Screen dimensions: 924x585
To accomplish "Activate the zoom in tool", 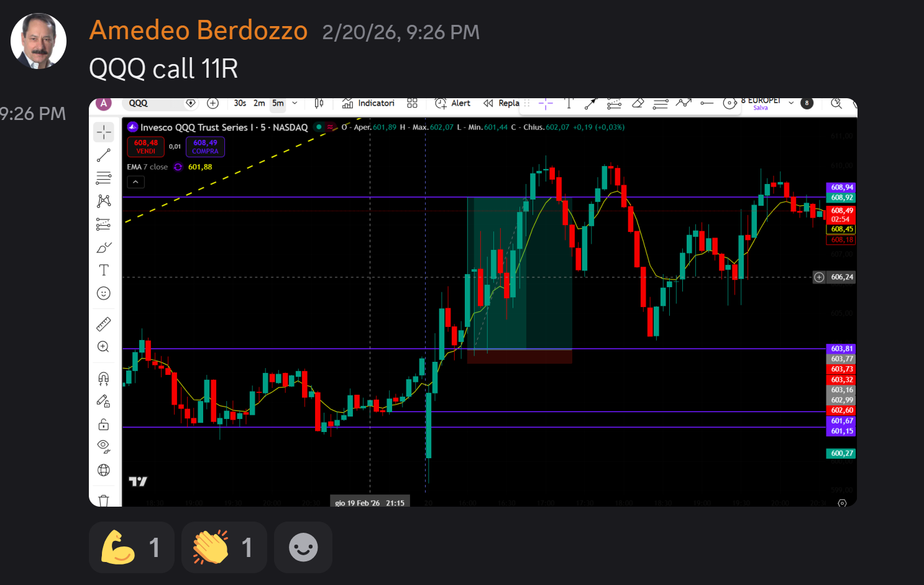I will click(104, 347).
